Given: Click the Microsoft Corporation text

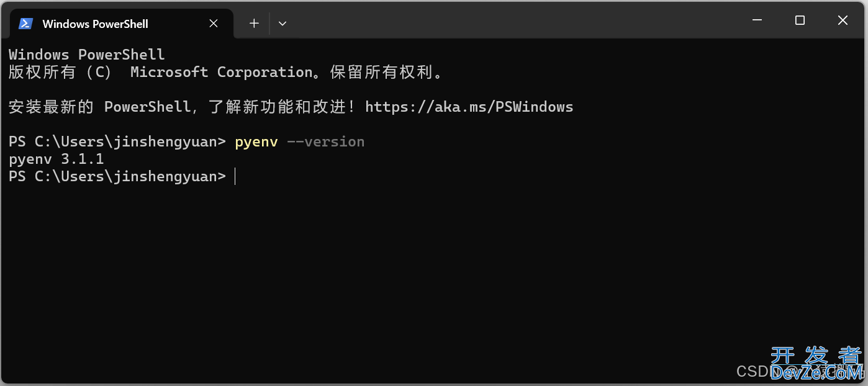Looking at the screenshot, I should point(221,72).
